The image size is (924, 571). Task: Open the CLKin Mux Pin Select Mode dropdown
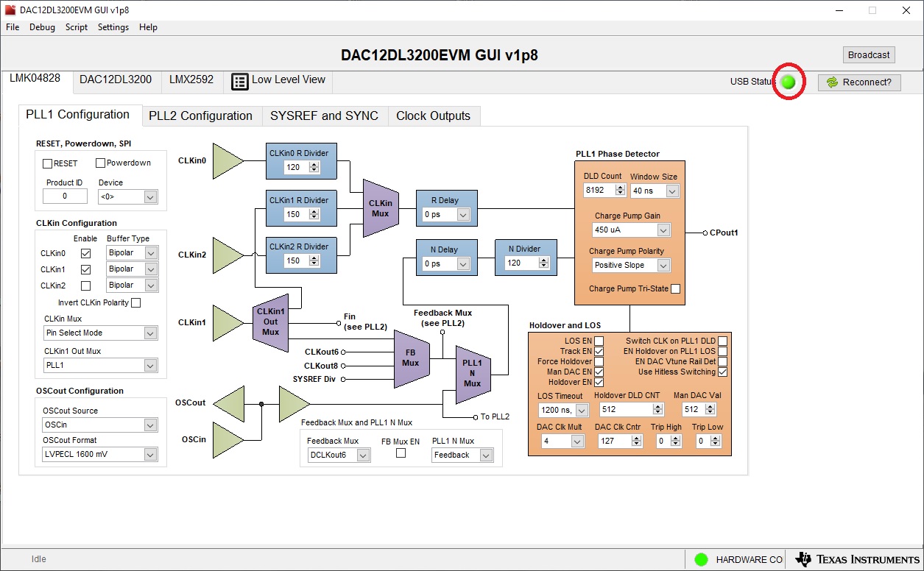(x=99, y=333)
